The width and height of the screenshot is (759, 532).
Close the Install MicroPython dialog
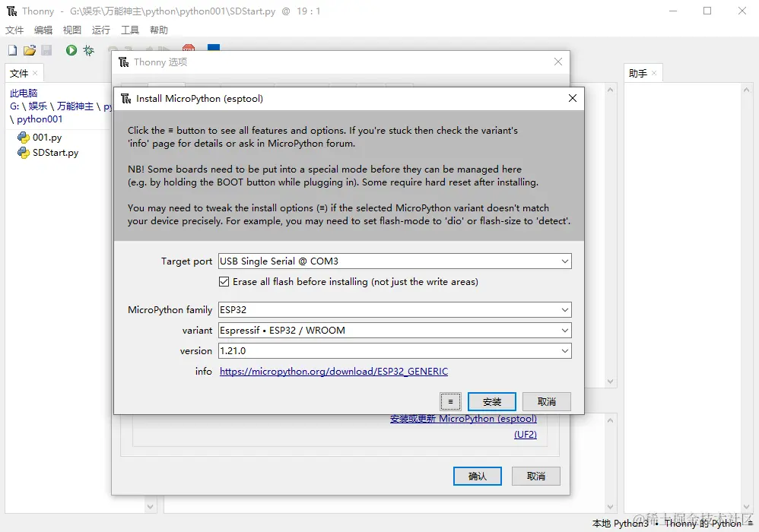coord(573,98)
